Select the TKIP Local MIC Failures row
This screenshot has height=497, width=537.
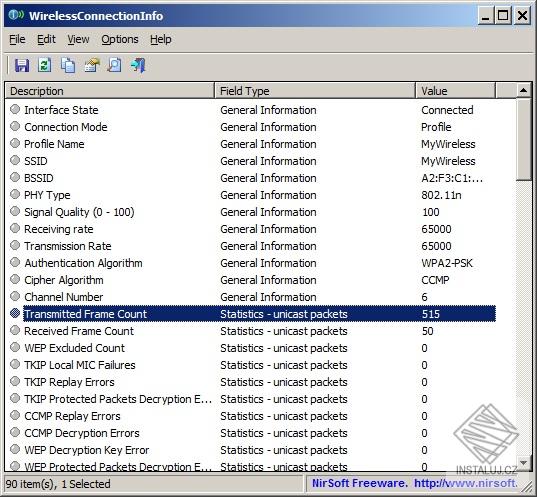coord(252,365)
